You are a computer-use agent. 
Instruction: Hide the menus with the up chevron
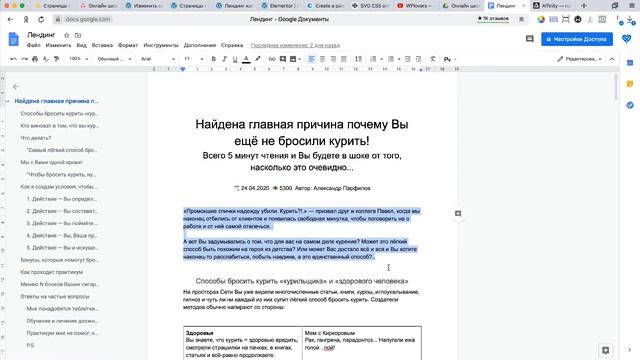tap(612, 59)
